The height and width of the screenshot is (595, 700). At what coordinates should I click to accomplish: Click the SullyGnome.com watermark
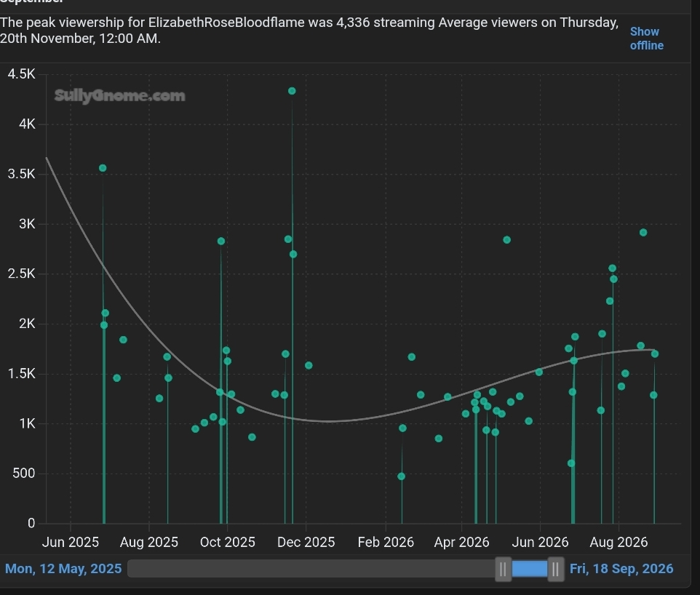[x=119, y=96]
